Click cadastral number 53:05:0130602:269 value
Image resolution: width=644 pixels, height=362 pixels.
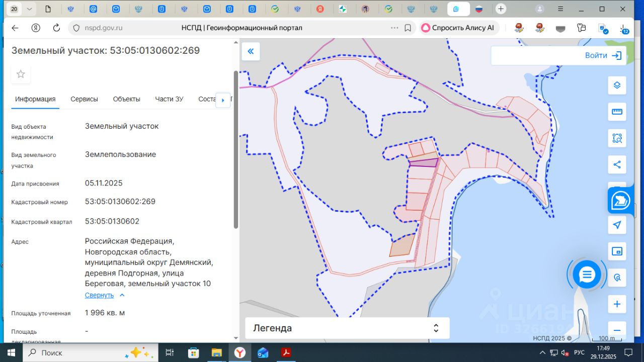[x=120, y=202]
